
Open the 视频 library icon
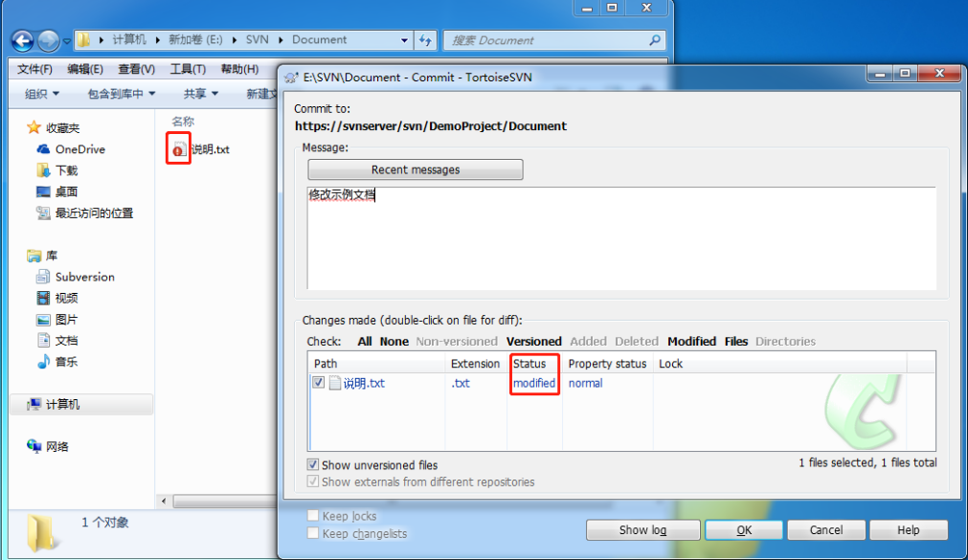point(43,299)
